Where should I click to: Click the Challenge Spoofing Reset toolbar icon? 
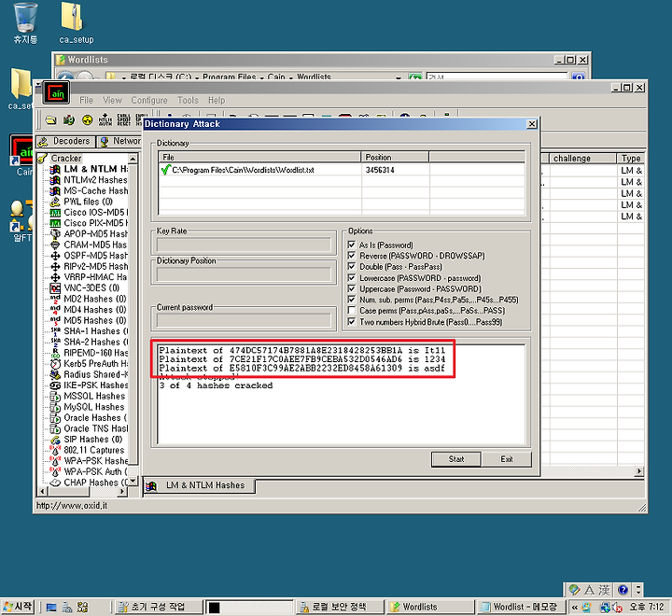123,120
